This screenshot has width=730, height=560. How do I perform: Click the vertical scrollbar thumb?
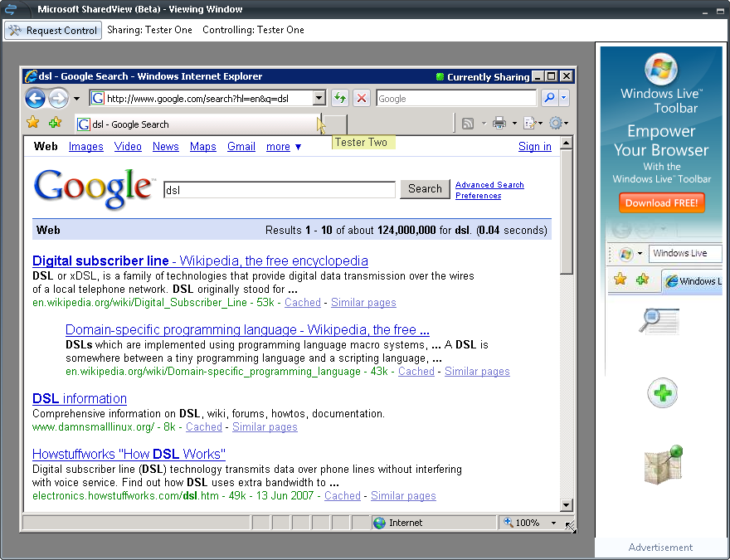(x=566, y=212)
